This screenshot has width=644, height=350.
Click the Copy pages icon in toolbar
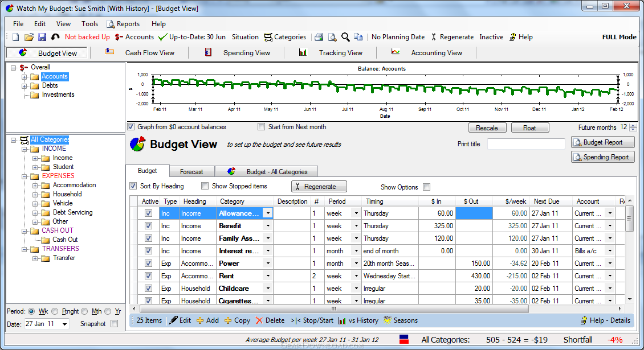(358, 37)
